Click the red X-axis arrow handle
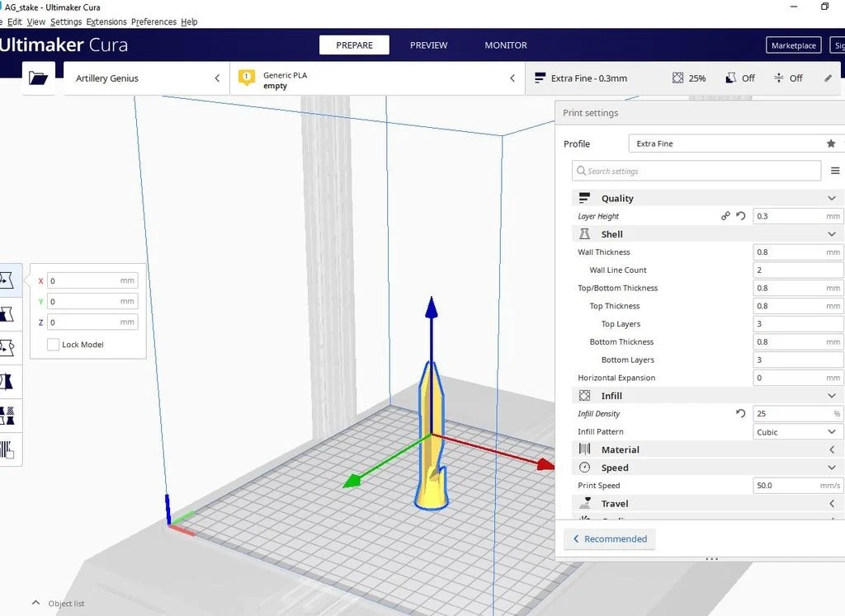This screenshot has height=616, width=845. coord(545,464)
